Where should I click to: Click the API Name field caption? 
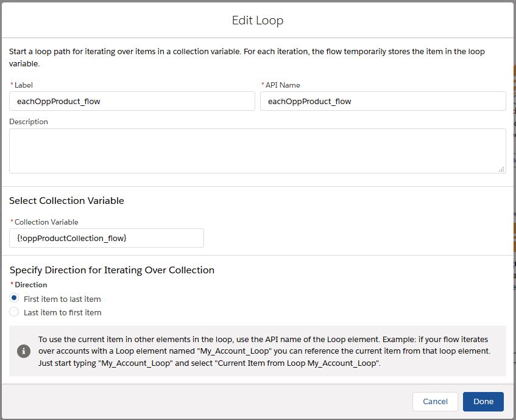pos(283,85)
